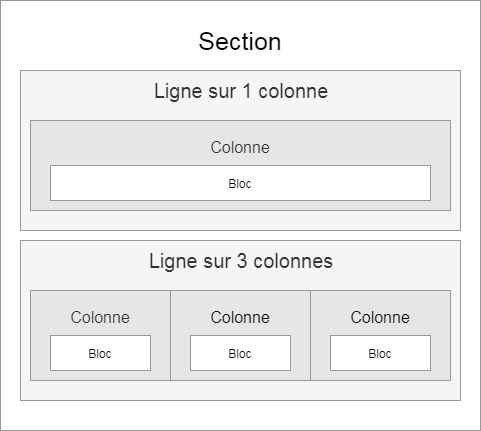Screen dimensions: 481x431
Task: Click the "Bloc" text in the left column
Action: (x=100, y=354)
